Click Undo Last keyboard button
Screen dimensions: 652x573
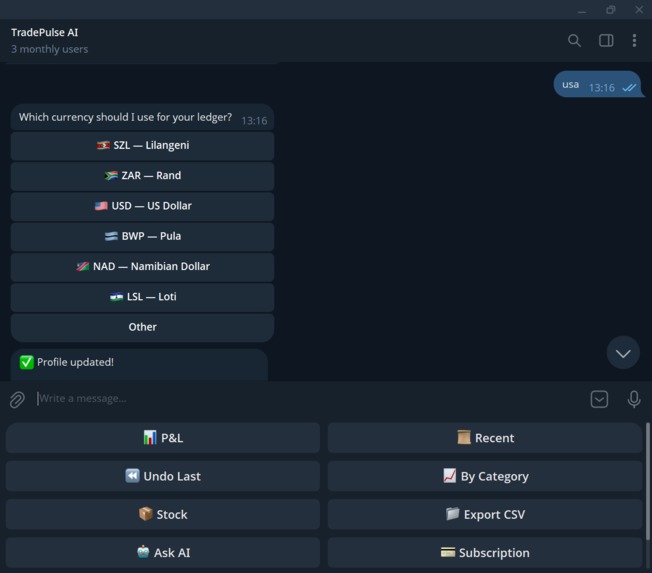pyautogui.click(x=163, y=476)
